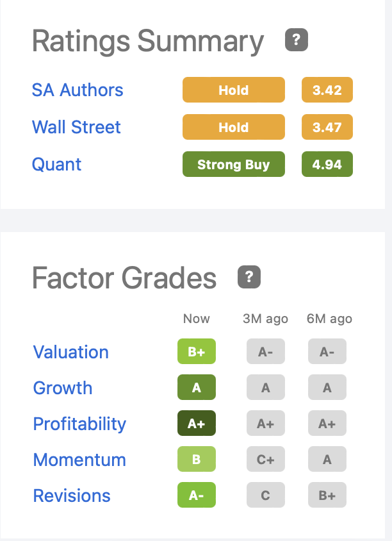Click the SA Authors Hold rating badge
This screenshot has width=392, height=541.
pyautogui.click(x=234, y=90)
